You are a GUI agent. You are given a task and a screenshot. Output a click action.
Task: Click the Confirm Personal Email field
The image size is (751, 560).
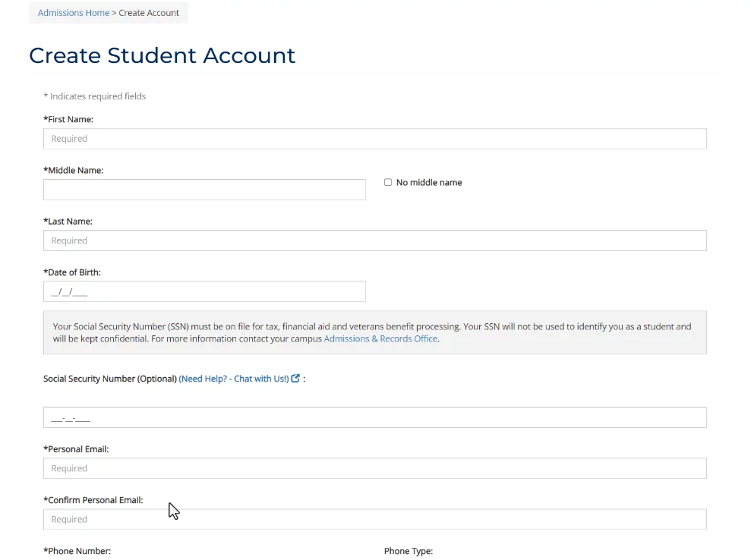374,519
